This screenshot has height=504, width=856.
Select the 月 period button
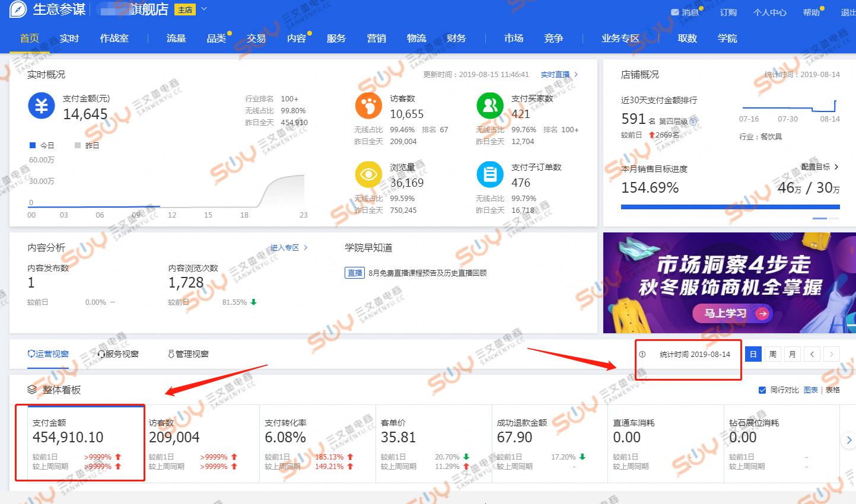point(793,354)
